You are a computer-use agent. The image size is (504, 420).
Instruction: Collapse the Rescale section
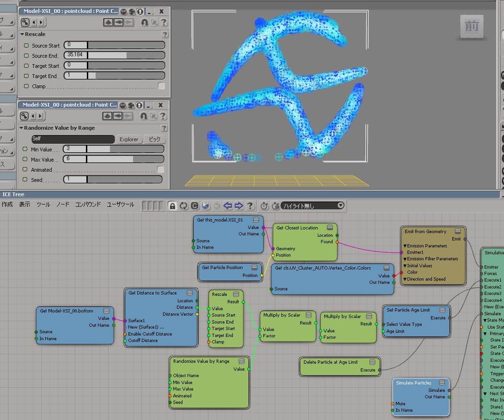coord(22,35)
